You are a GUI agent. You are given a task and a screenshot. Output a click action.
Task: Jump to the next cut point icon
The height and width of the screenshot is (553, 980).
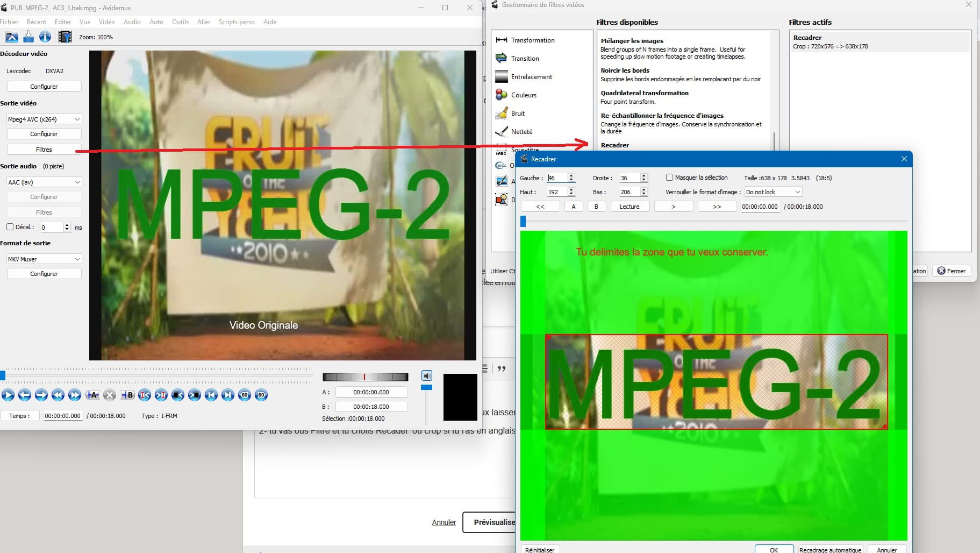click(161, 395)
